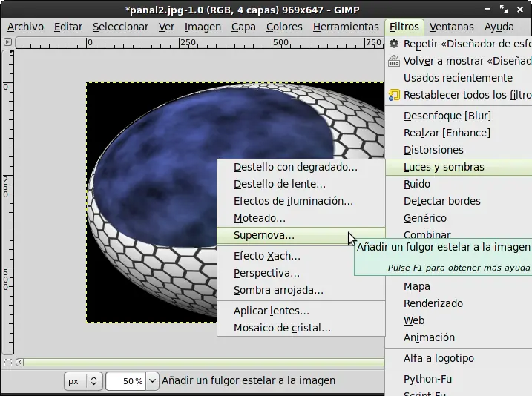532x396 pixels.
Task: Open the Archivo menu
Action: (25, 27)
